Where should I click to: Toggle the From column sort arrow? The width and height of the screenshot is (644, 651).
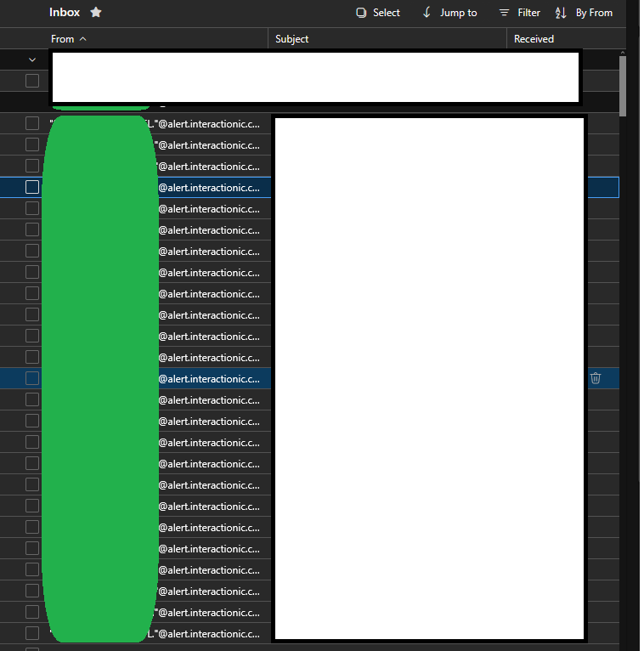[x=83, y=39]
